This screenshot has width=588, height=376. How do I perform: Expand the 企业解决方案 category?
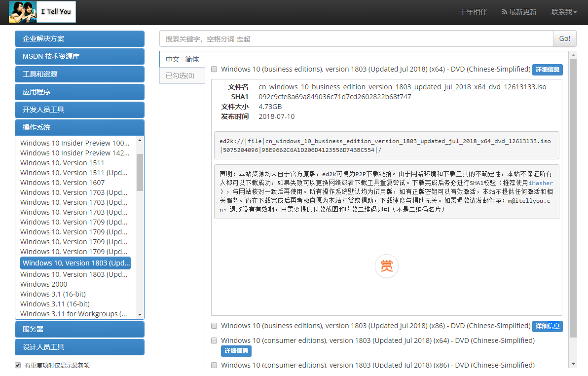tap(79, 38)
